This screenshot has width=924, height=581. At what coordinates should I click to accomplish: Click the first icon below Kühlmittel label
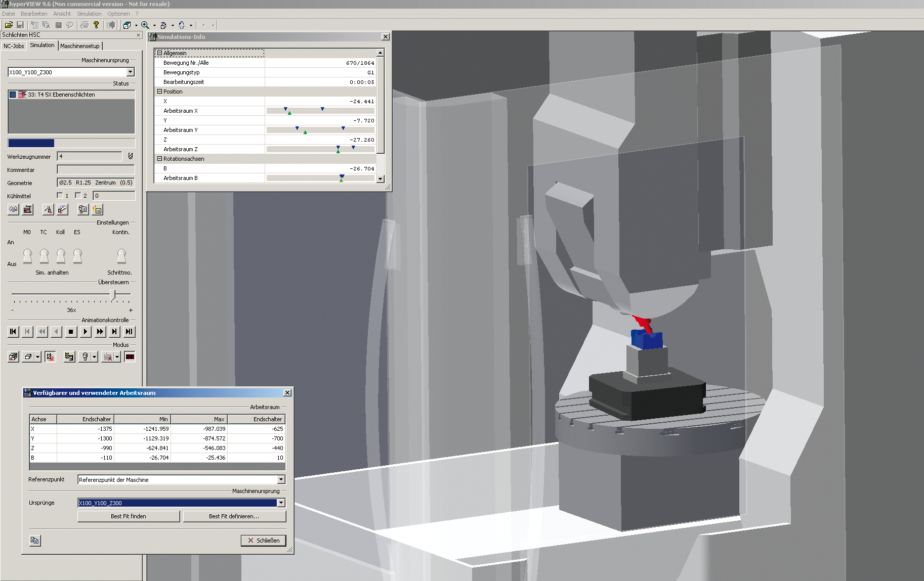tap(14, 209)
